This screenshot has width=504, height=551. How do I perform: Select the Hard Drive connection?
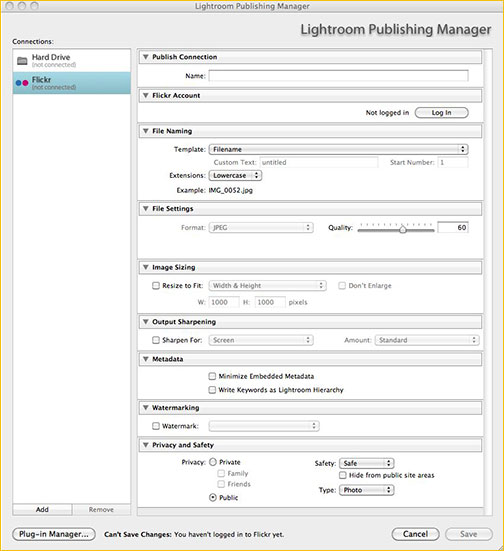tap(72, 60)
